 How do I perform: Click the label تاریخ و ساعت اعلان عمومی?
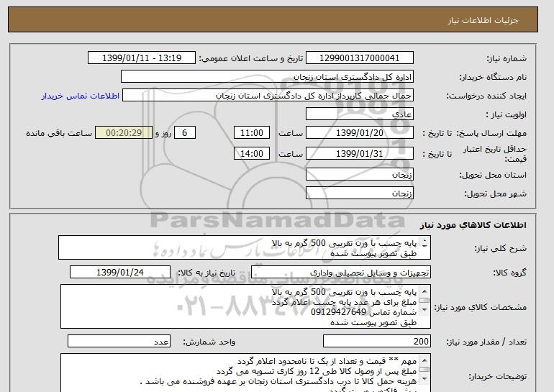pyautogui.click(x=251, y=59)
